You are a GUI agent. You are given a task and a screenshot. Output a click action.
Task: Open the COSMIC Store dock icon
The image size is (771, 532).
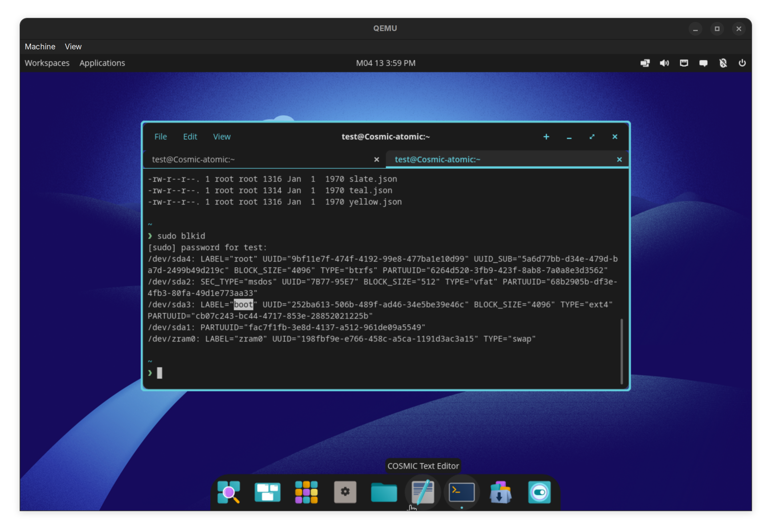tap(500, 492)
